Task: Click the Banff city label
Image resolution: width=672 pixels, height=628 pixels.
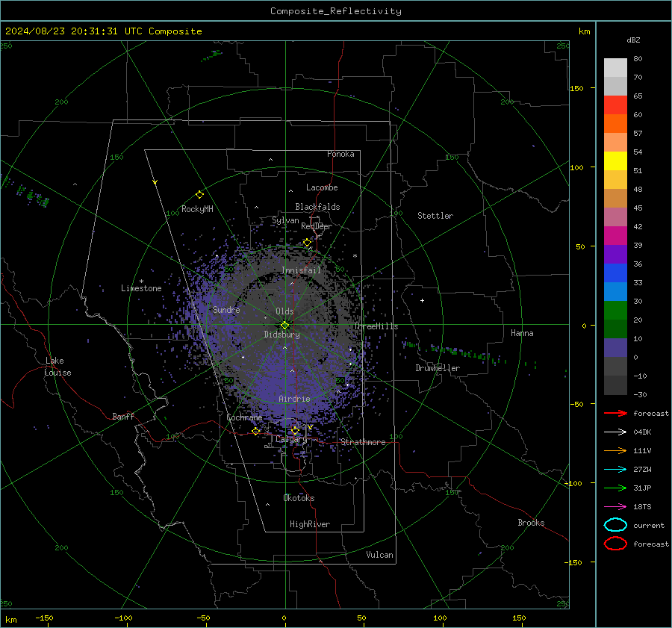Action: 123,416
